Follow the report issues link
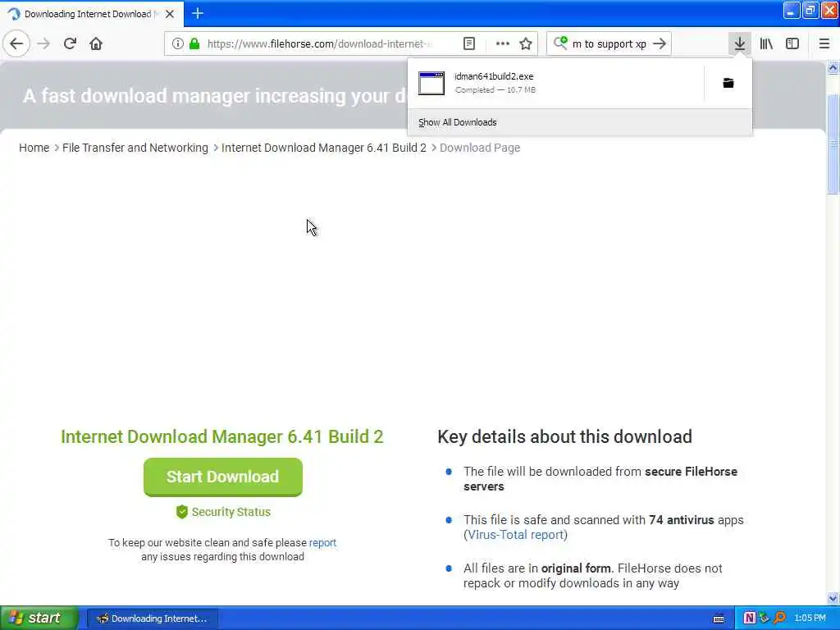Viewport: 840px width, 630px height. [322, 543]
